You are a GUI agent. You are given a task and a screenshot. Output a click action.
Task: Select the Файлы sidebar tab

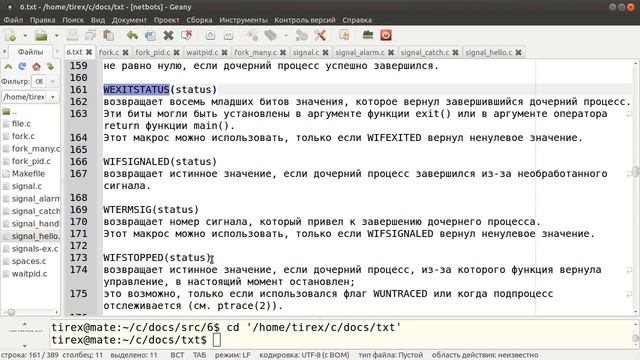(30, 52)
